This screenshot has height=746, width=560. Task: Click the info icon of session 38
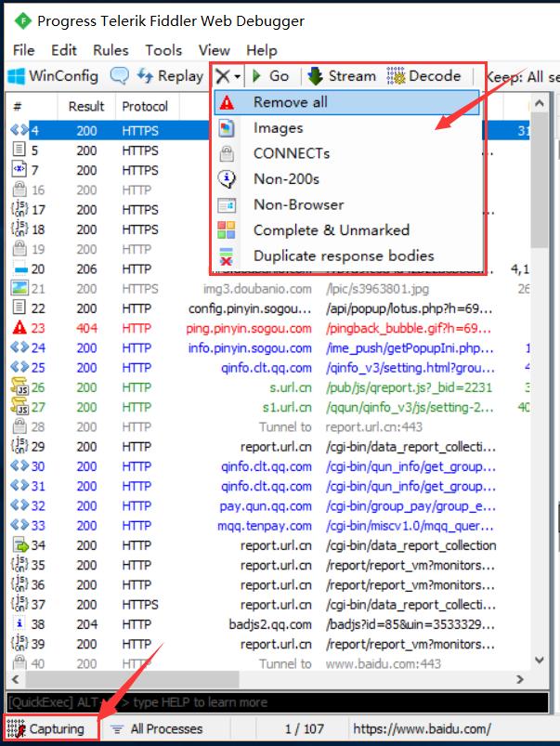click(x=19, y=623)
